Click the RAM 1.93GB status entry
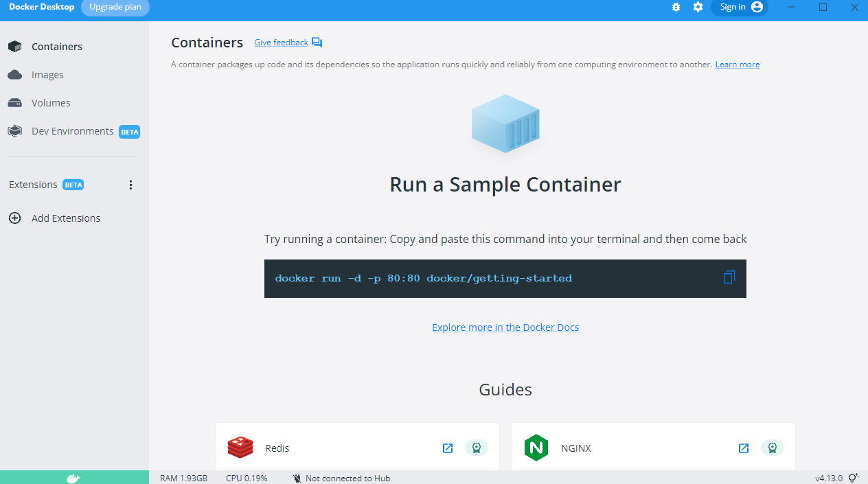This screenshot has height=484, width=868. 183,478
